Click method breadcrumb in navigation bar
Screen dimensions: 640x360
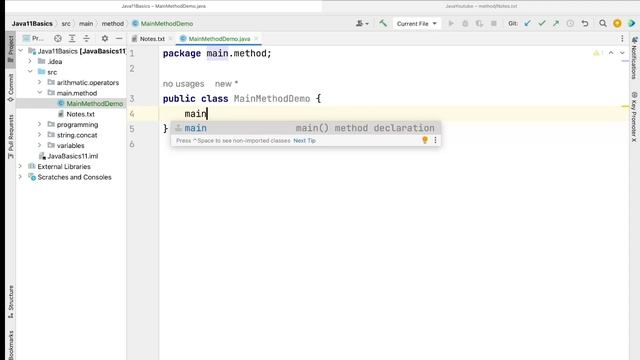(113, 24)
